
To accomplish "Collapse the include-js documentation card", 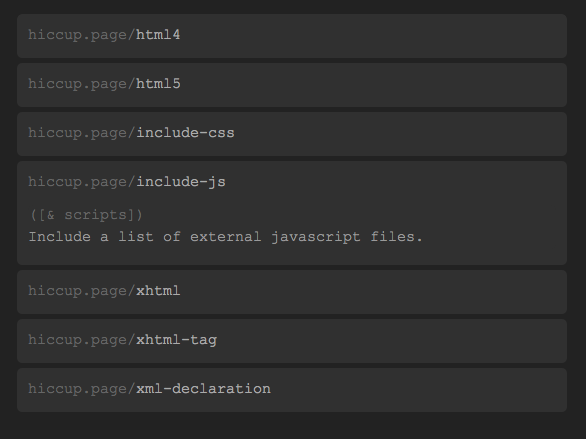I will [x=292, y=213].
